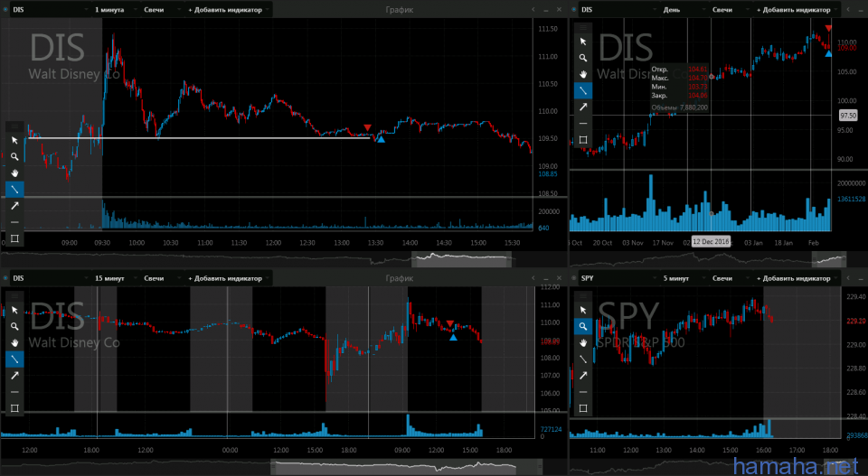Activate zoom magnifier in DIS daily chart
Viewport: 868px width, 476px height.
(583, 58)
